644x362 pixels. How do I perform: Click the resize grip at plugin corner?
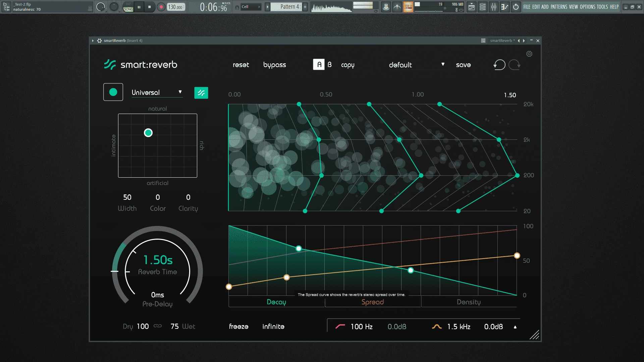click(535, 335)
